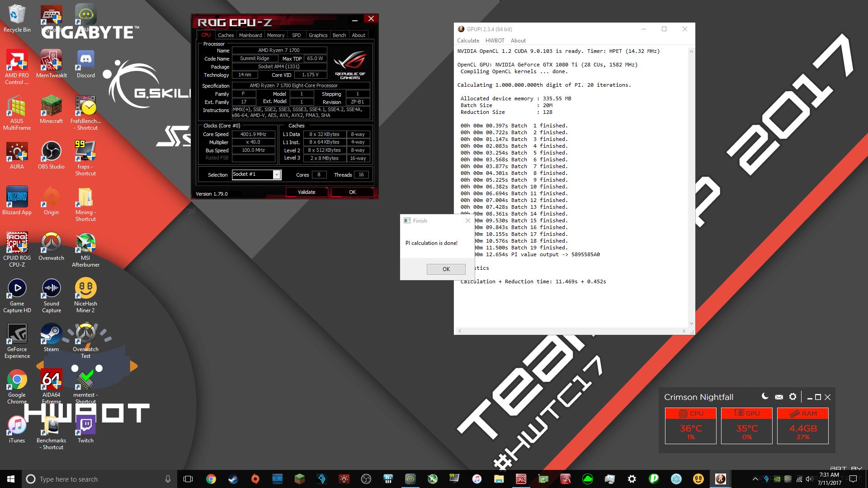Launch CPUID ROG CPU-Z desktop icon
Viewport: 868px width, 488px height.
17,250
